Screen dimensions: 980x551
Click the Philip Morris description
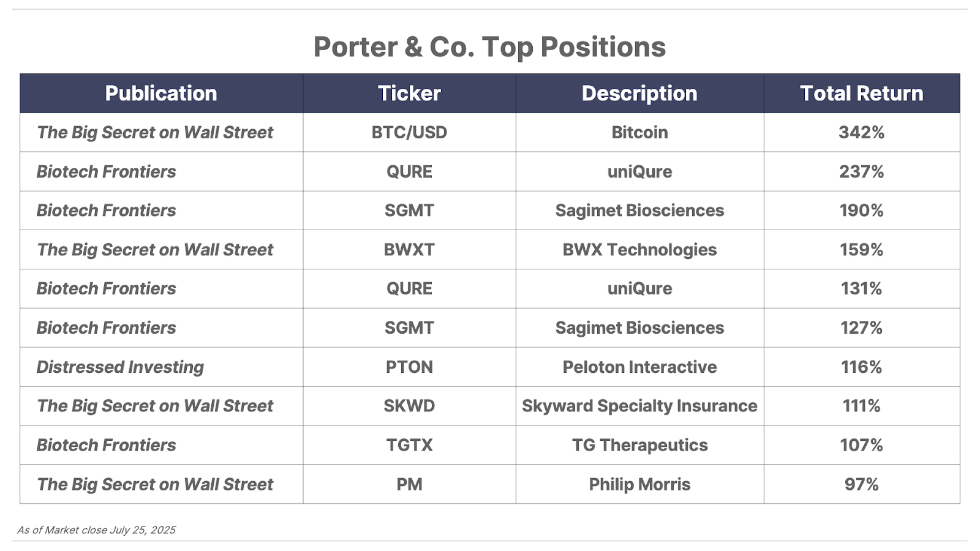point(639,484)
